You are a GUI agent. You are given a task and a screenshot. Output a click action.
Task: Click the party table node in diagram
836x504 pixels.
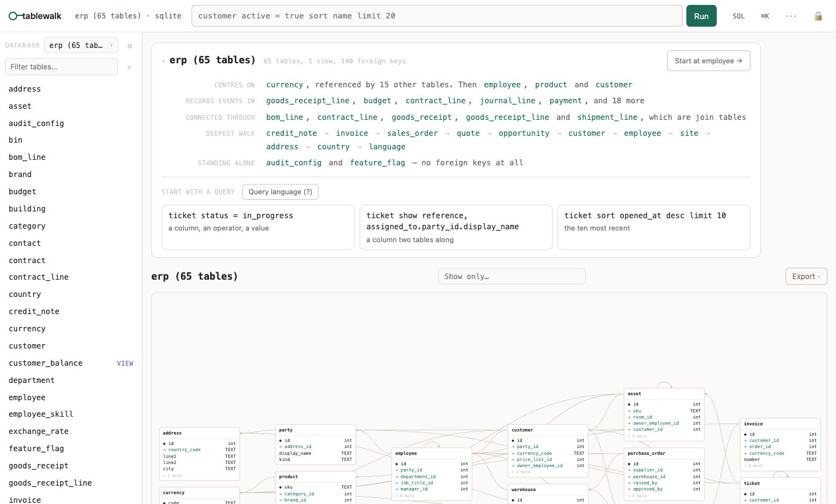(x=316, y=444)
